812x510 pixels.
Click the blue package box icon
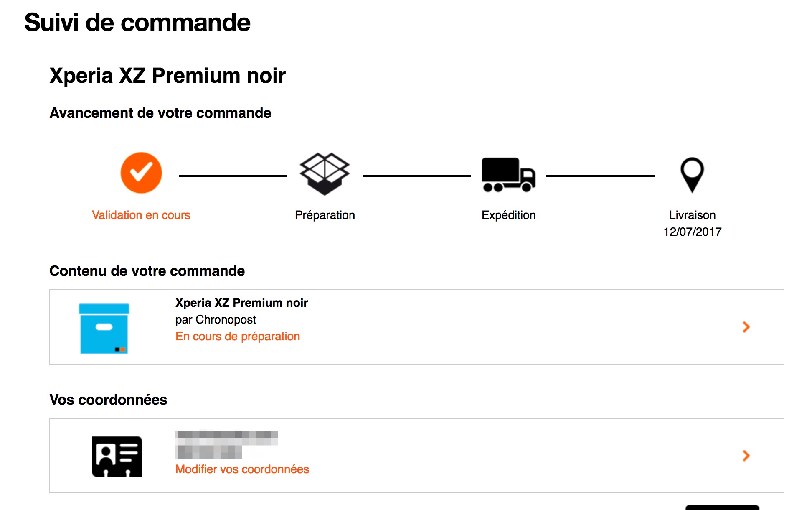(104, 329)
